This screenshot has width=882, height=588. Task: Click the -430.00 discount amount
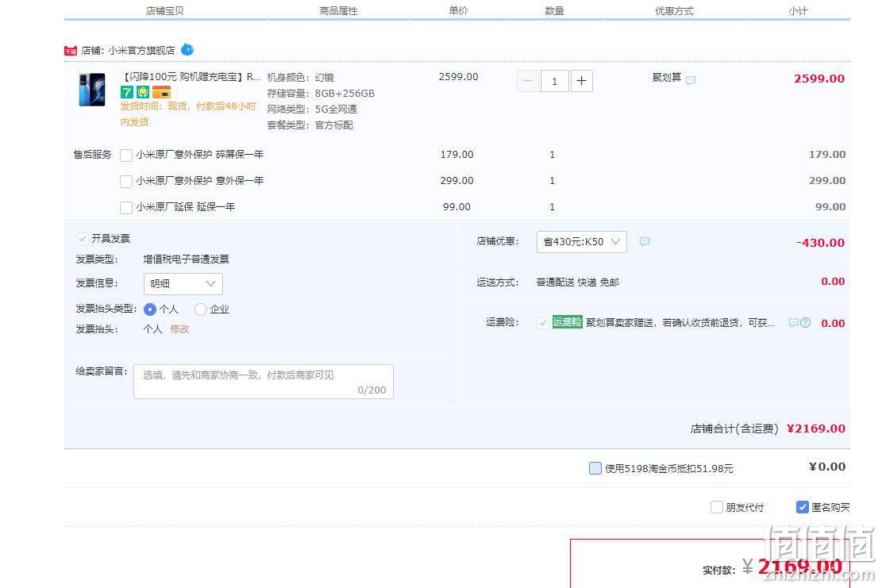click(820, 243)
